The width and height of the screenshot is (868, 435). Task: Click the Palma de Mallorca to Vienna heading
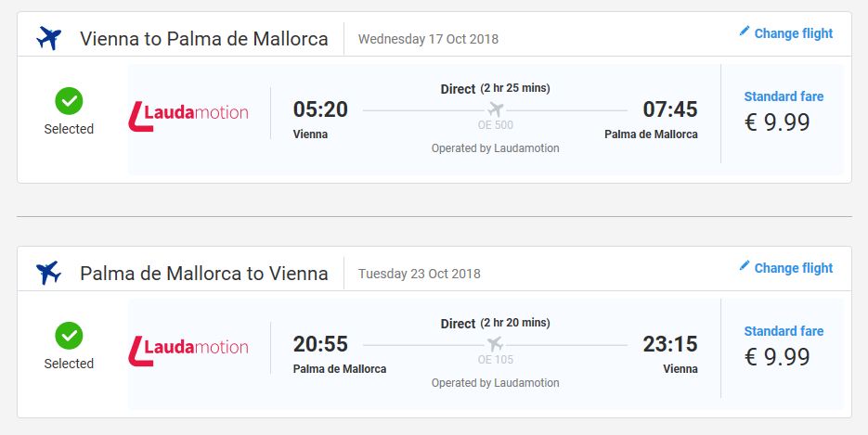pos(204,274)
